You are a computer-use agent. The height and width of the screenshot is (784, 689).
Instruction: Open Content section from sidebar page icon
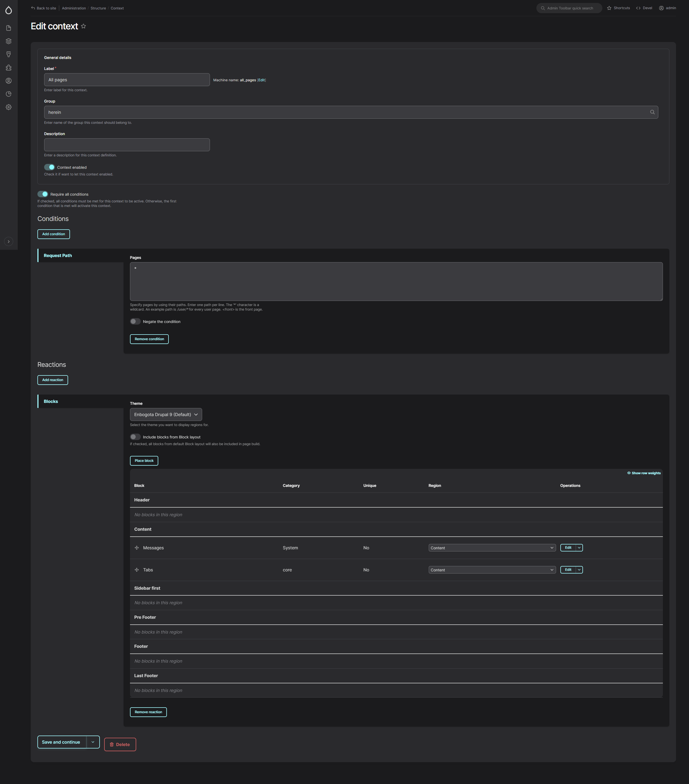[8, 28]
